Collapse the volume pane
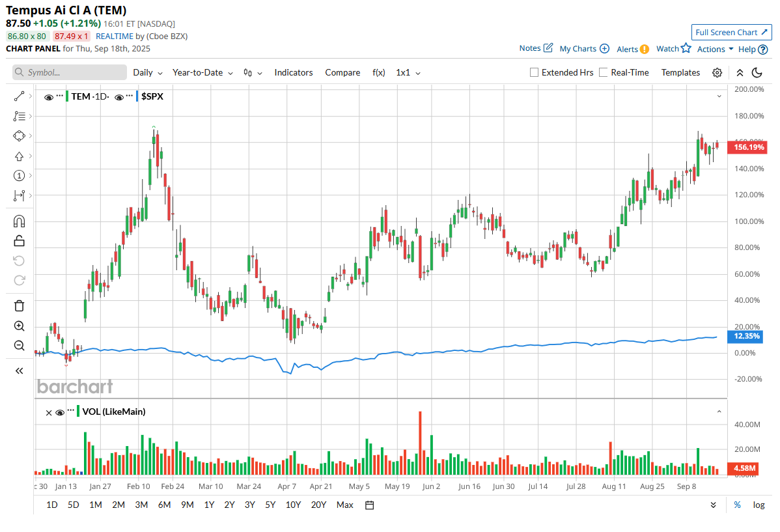 pyautogui.click(x=719, y=412)
